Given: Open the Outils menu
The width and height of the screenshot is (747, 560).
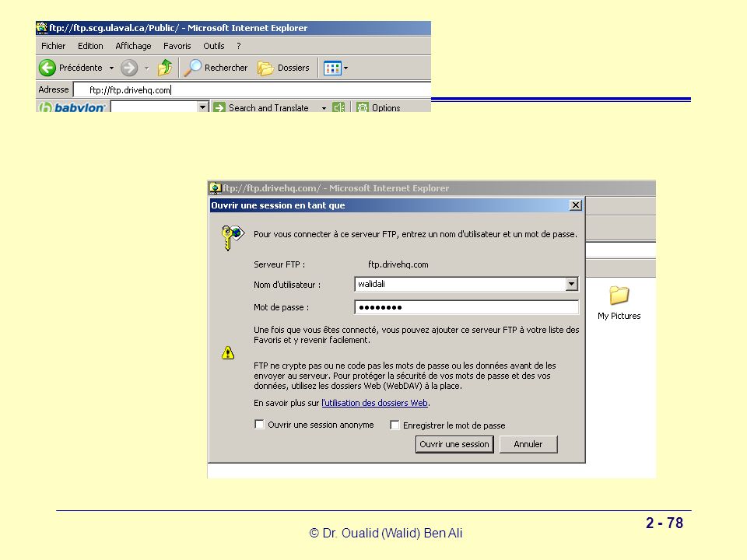Looking at the screenshot, I should pos(214,46).
